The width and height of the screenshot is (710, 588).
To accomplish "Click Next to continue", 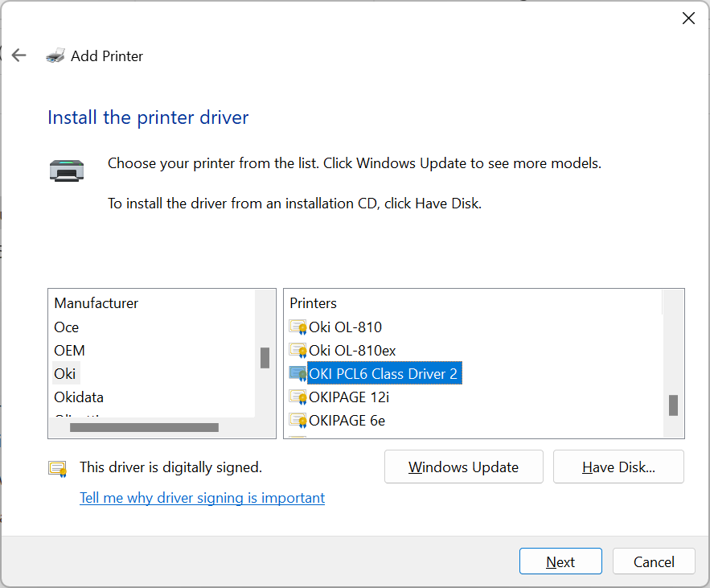I will tap(560, 561).
